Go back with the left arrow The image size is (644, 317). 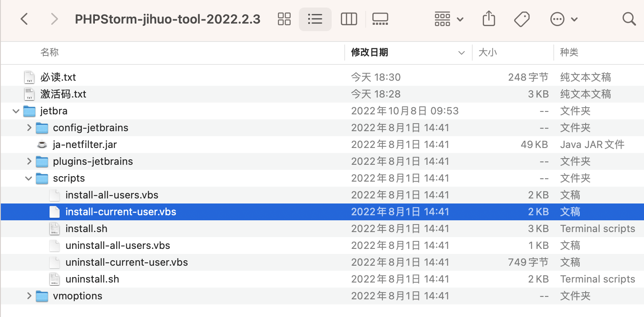click(x=24, y=19)
